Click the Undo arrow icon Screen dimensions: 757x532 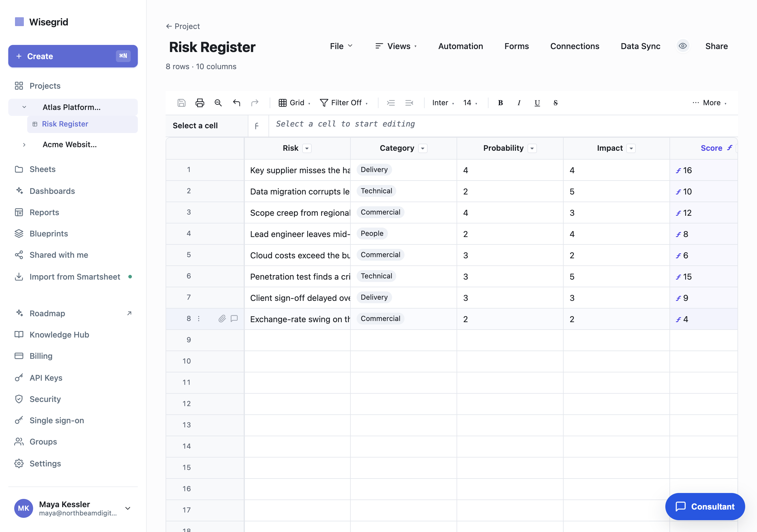[236, 103]
